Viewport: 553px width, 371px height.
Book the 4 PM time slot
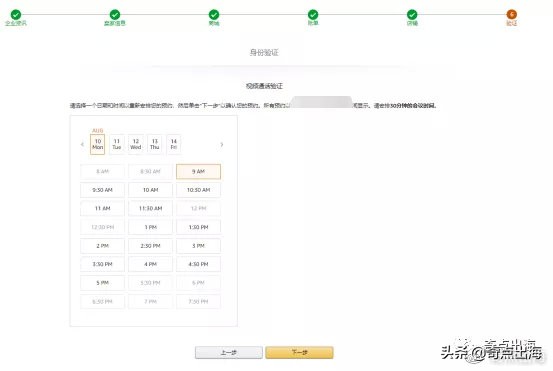(151, 264)
